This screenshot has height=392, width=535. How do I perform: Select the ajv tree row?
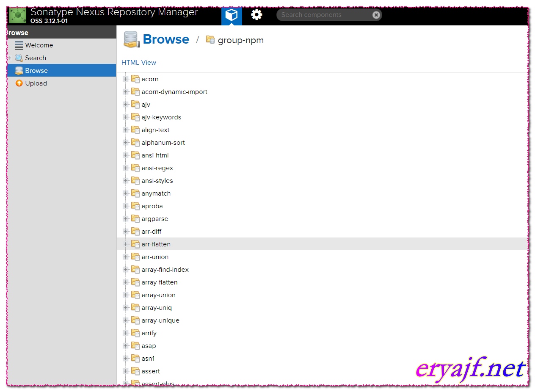pyautogui.click(x=323, y=105)
